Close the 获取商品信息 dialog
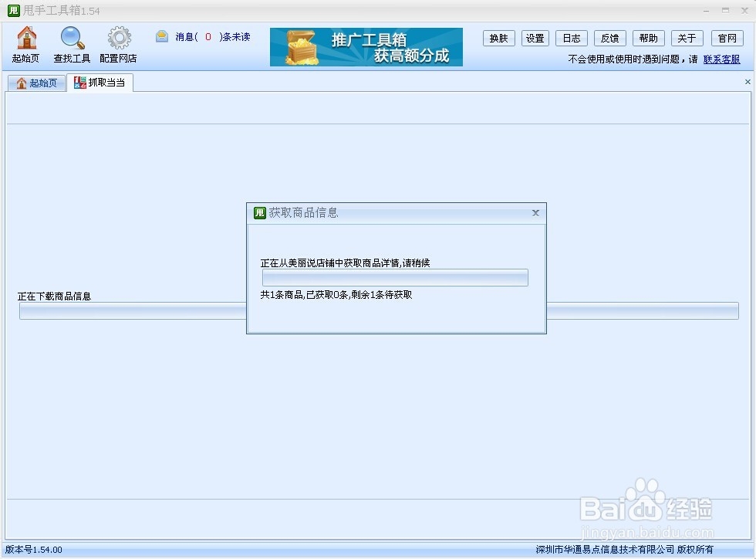This screenshot has height=559, width=756. (x=535, y=213)
